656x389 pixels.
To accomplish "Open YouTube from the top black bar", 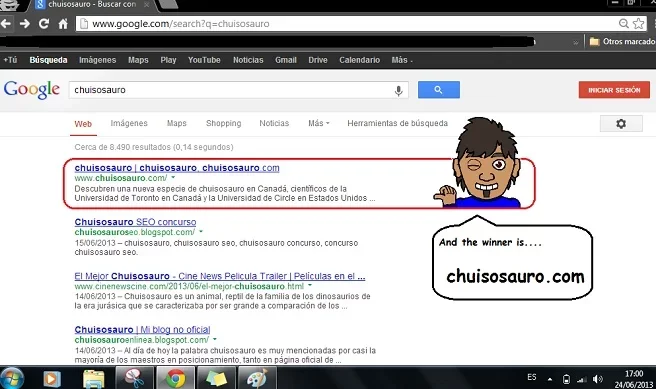I will coord(204,60).
